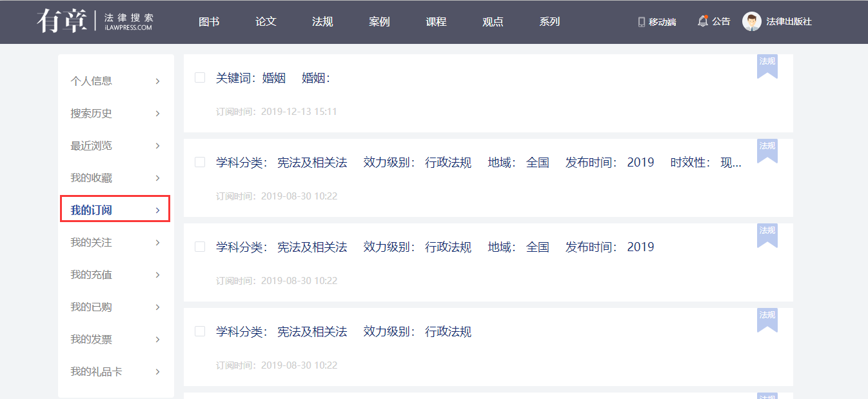868x399 pixels.
Task: Click the 公告 notification bell icon
Action: [703, 21]
